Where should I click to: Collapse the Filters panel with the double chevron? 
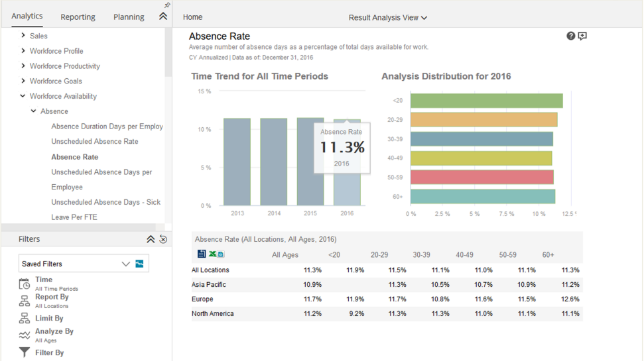pos(151,239)
